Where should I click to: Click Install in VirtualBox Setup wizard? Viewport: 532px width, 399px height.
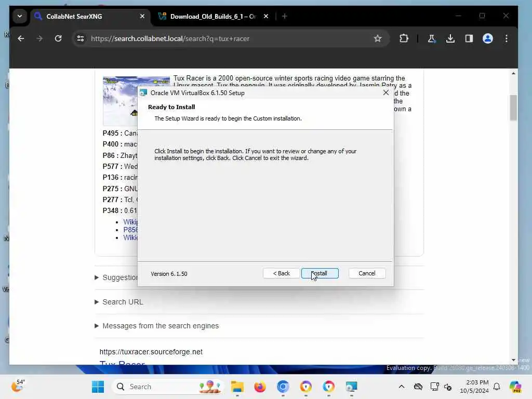click(x=320, y=273)
